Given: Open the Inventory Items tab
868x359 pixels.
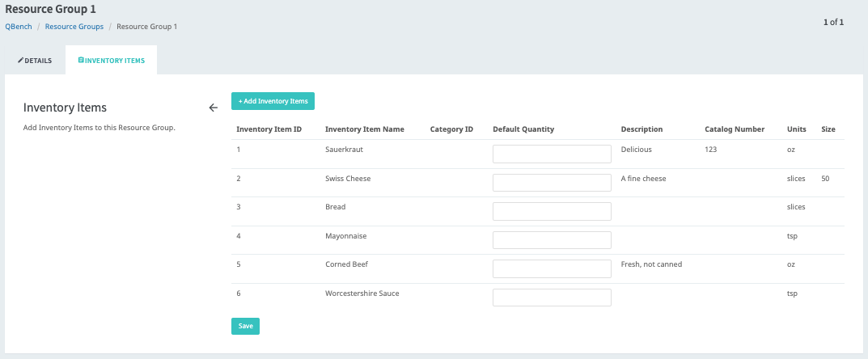Looking at the screenshot, I should point(112,61).
